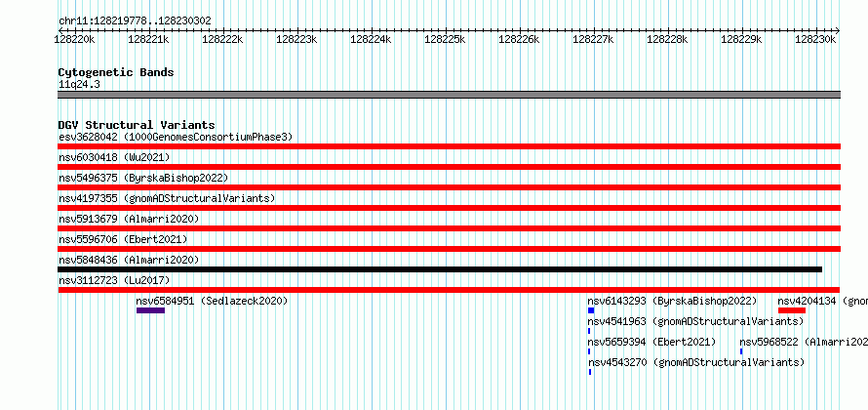Click ruler position 128223k
The height and width of the screenshot is (410, 868).
297,39
